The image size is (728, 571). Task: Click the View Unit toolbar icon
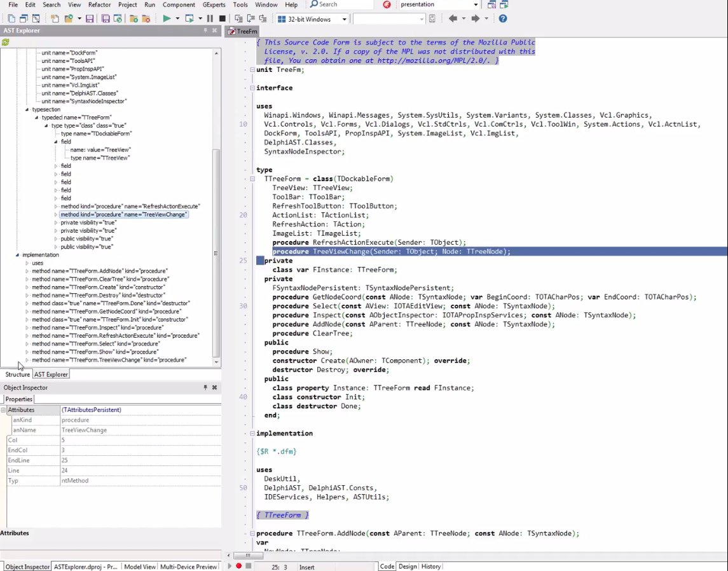11,18
